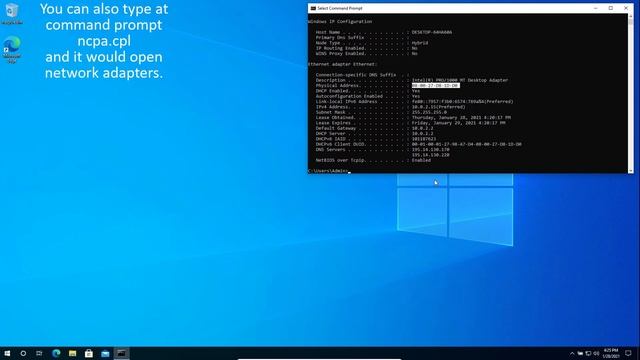Click the 'Node Type' Hybrid line
The image size is (640, 360).
pos(371,43)
